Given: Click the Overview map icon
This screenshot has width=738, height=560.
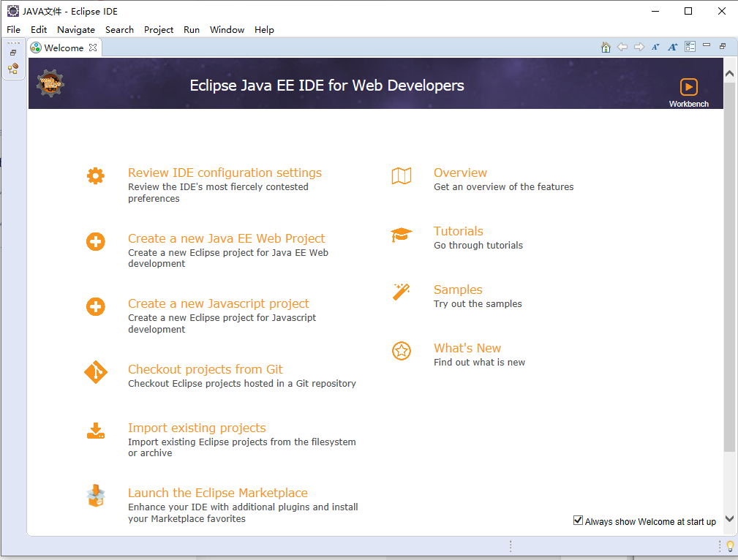Looking at the screenshot, I should point(402,176).
